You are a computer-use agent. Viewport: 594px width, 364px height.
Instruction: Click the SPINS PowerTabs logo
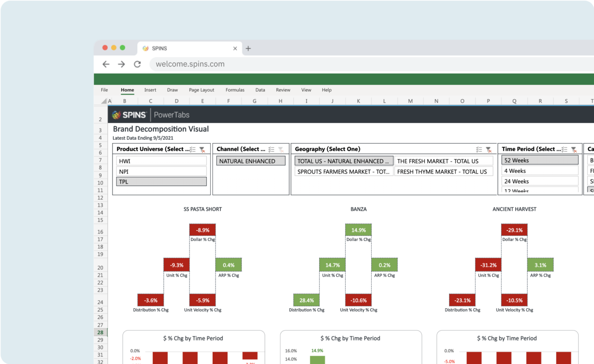click(130, 114)
